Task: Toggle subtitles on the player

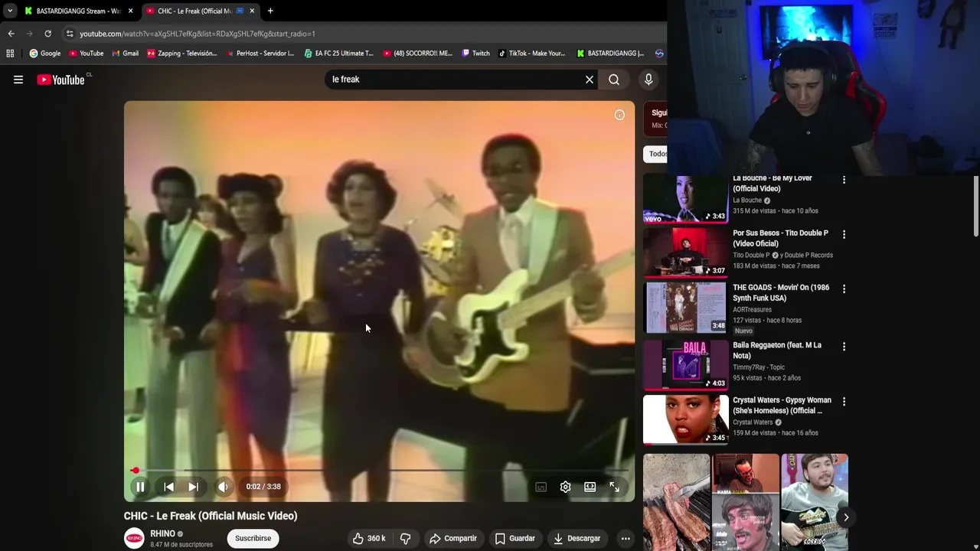Action: point(541,487)
